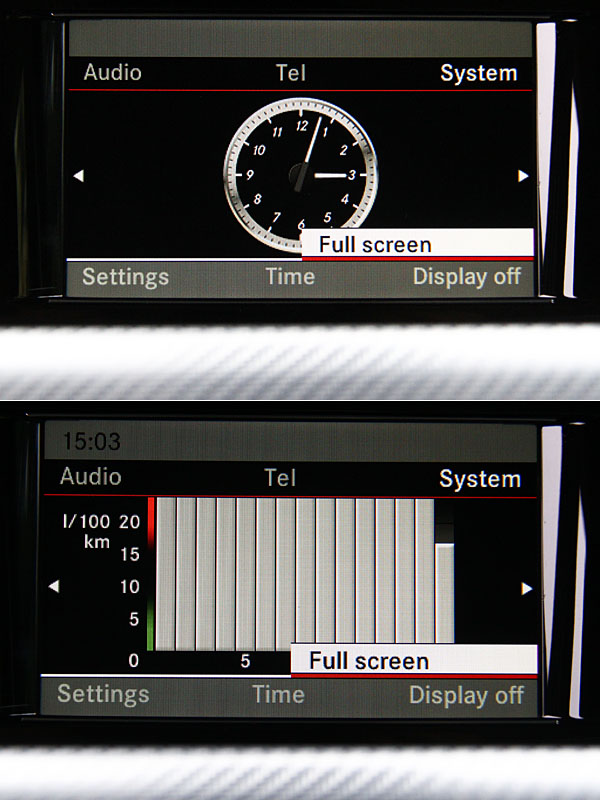Open the Audio menu on the clock screen

[x=112, y=73]
